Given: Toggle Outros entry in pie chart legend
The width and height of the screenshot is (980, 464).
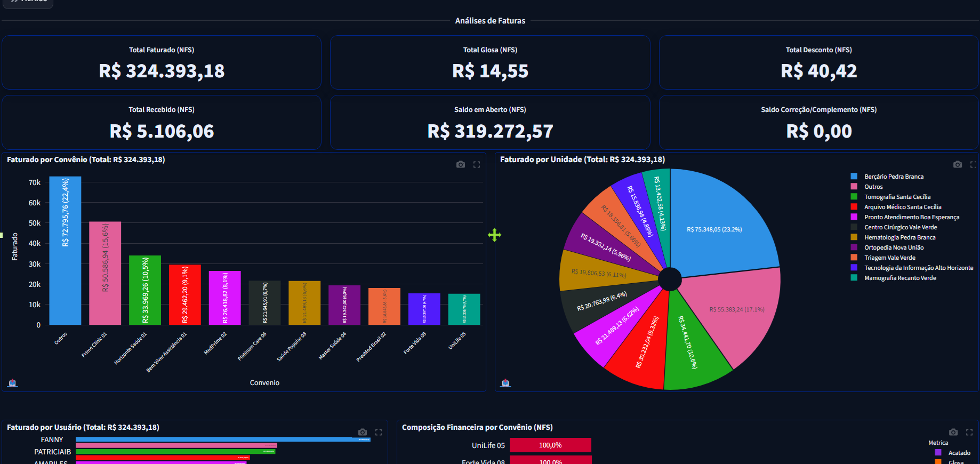Looking at the screenshot, I should (873, 187).
